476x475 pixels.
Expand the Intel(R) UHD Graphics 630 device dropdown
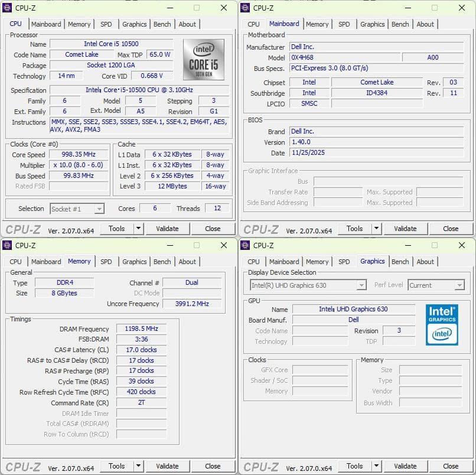(361, 285)
